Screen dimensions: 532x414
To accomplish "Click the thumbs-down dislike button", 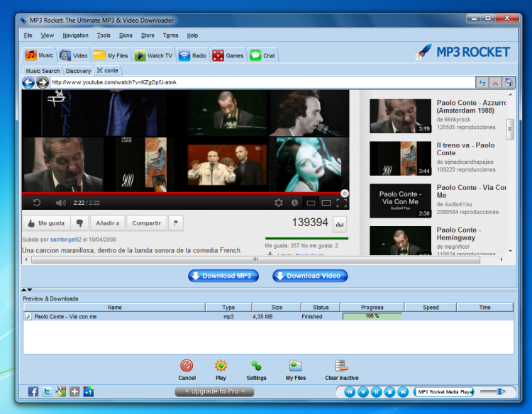I will tap(79, 223).
